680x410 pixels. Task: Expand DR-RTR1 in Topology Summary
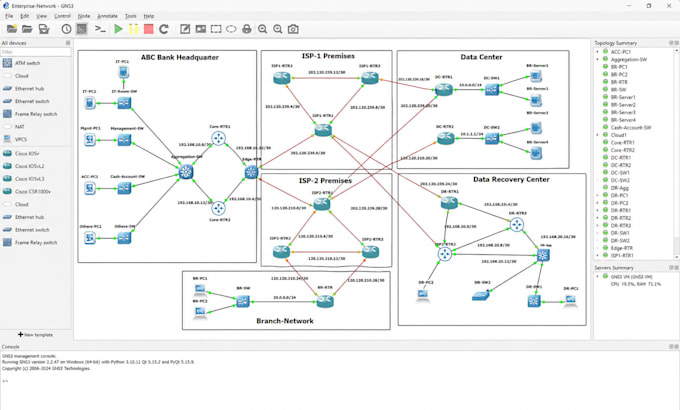tap(598, 210)
